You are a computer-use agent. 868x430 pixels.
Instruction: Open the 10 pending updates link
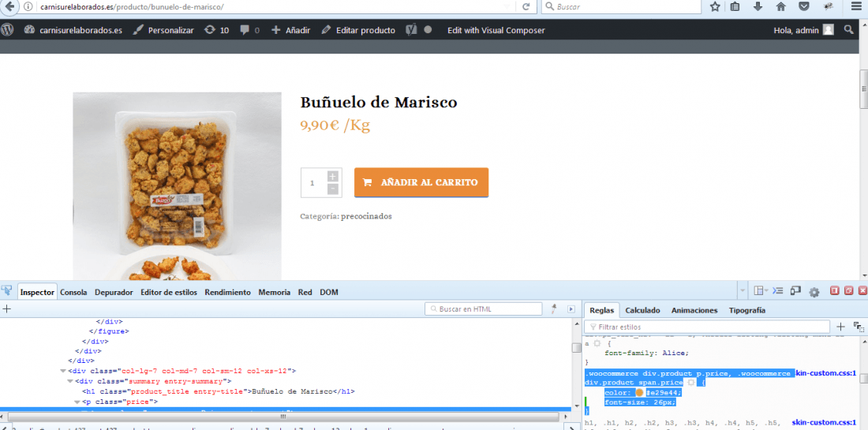tap(216, 31)
